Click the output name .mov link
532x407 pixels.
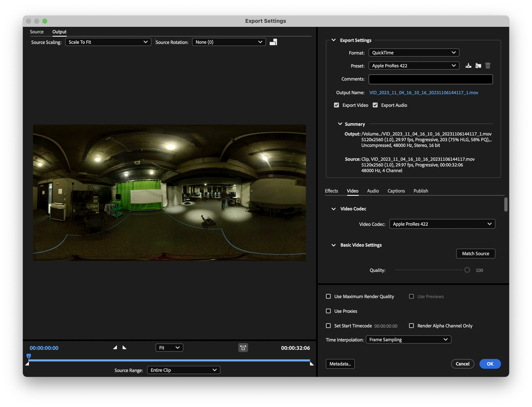(424, 93)
